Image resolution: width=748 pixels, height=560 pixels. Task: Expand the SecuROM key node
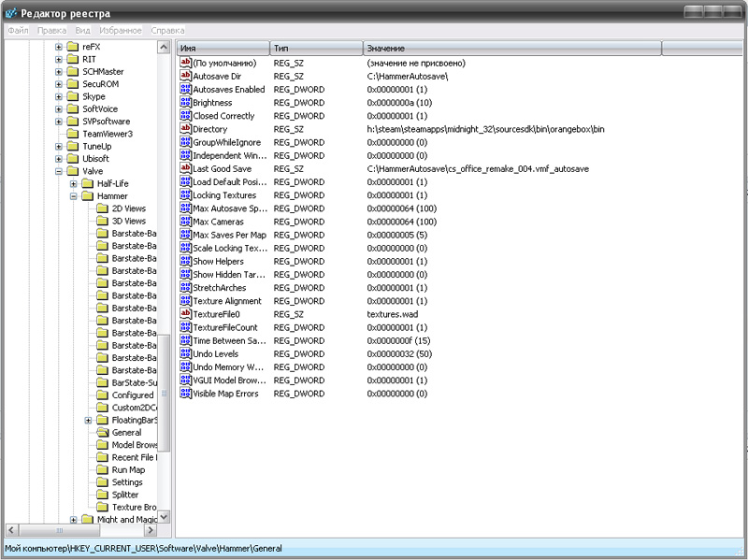click(59, 84)
